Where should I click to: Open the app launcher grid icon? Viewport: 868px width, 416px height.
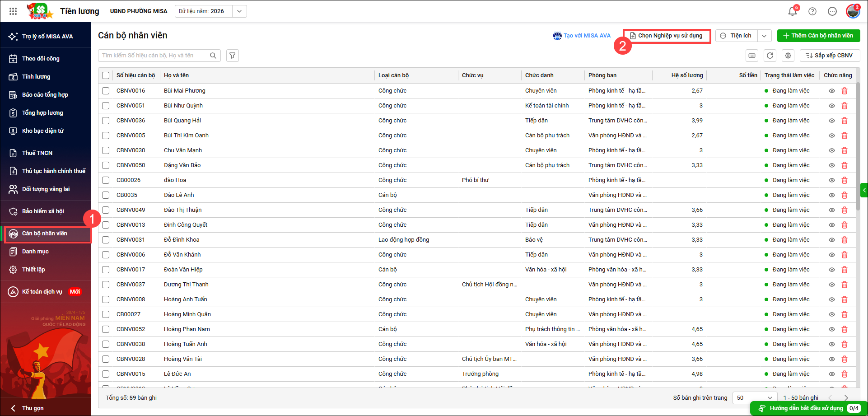coord(13,11)
